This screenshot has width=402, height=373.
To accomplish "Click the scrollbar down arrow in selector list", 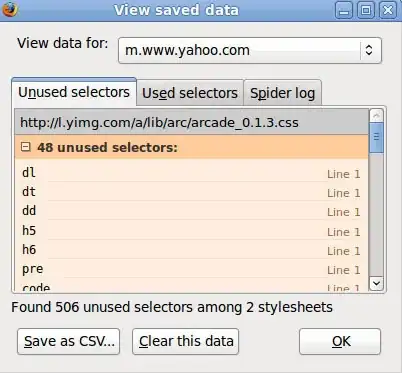I will coord(377,283).
